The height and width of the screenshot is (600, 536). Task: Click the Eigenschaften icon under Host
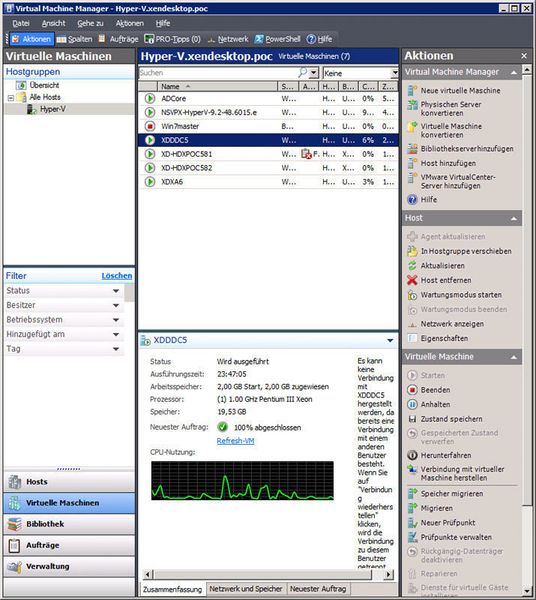pyautogui.click(x=412, y=339)
